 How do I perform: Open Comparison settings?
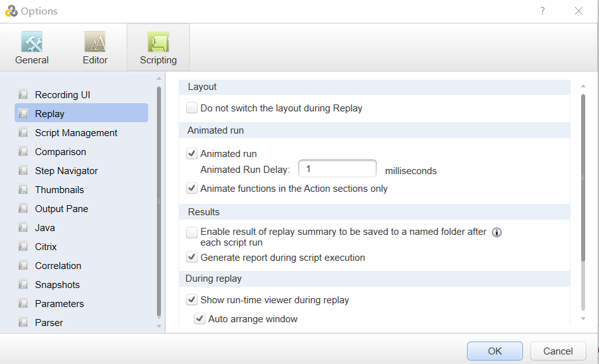tap(82, 152)
